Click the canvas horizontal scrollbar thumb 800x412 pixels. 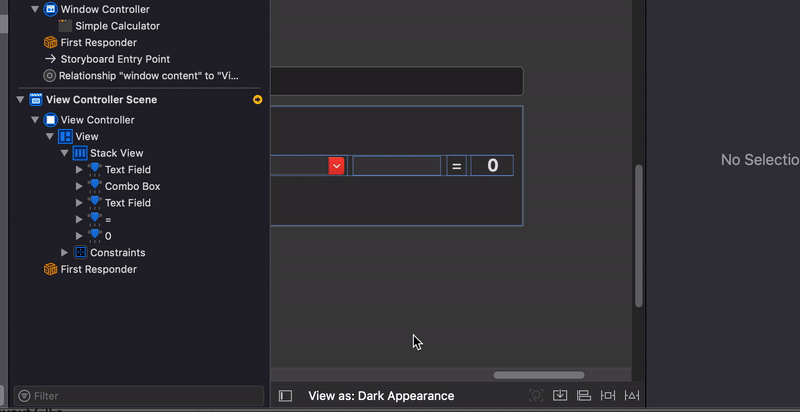point(539,375)
